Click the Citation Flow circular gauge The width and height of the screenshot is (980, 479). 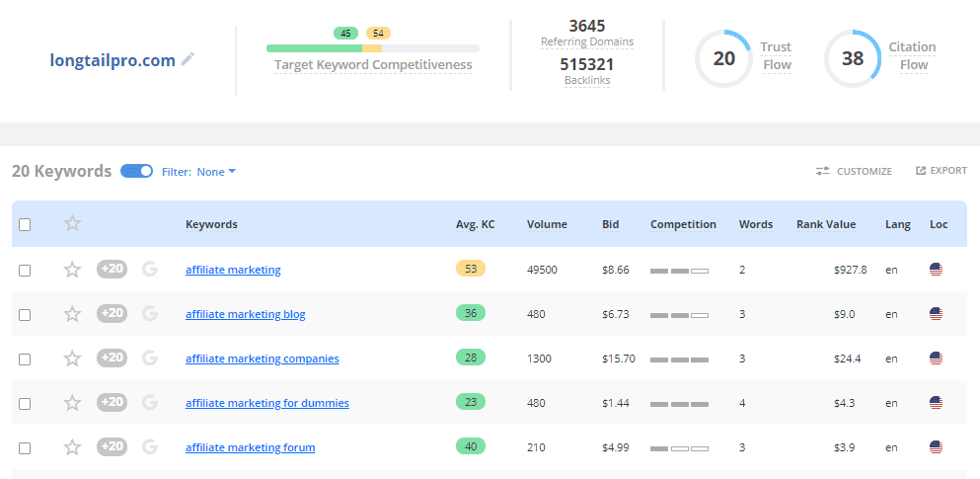click(x=853, y=58)
